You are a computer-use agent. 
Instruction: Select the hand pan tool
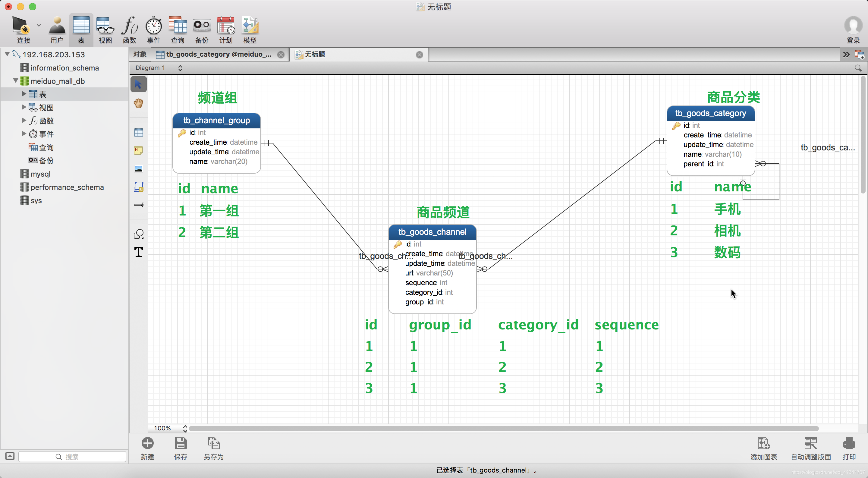click(139, 103)
